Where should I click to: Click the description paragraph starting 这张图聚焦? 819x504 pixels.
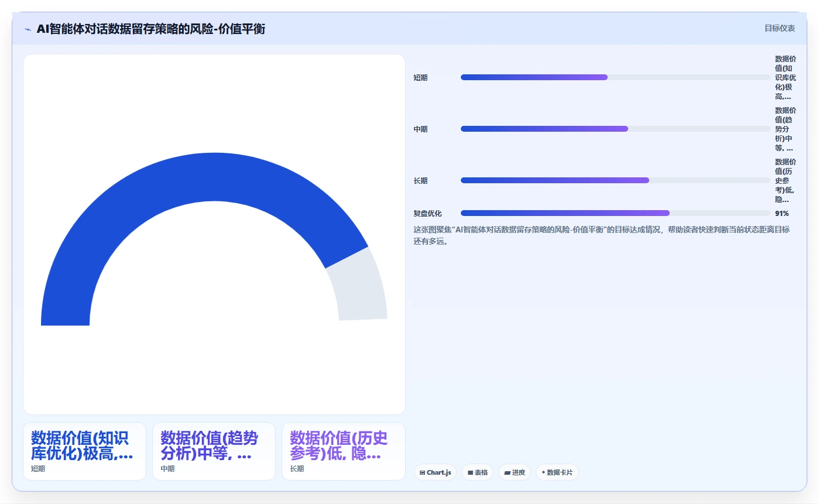[x=601, y=235]
